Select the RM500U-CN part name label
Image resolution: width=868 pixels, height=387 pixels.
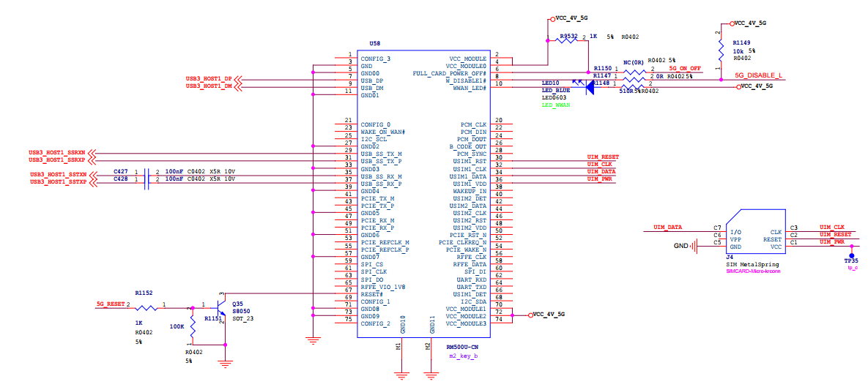tap(461, 347)
